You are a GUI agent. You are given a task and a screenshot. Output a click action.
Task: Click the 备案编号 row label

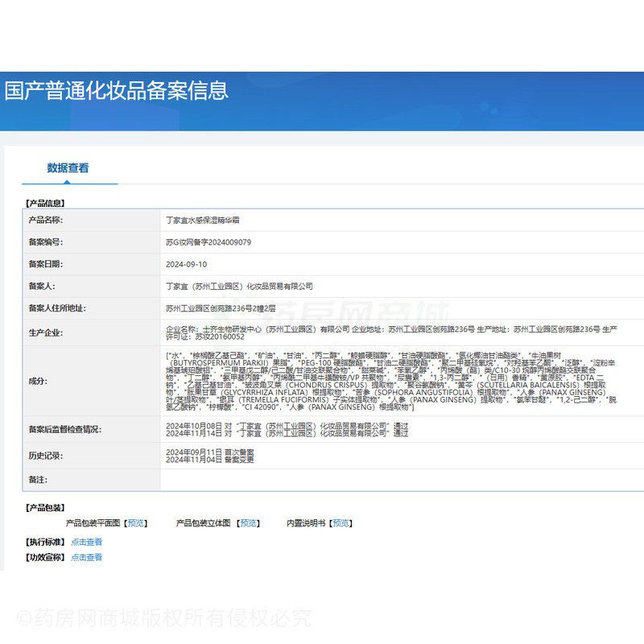[46, 242]
